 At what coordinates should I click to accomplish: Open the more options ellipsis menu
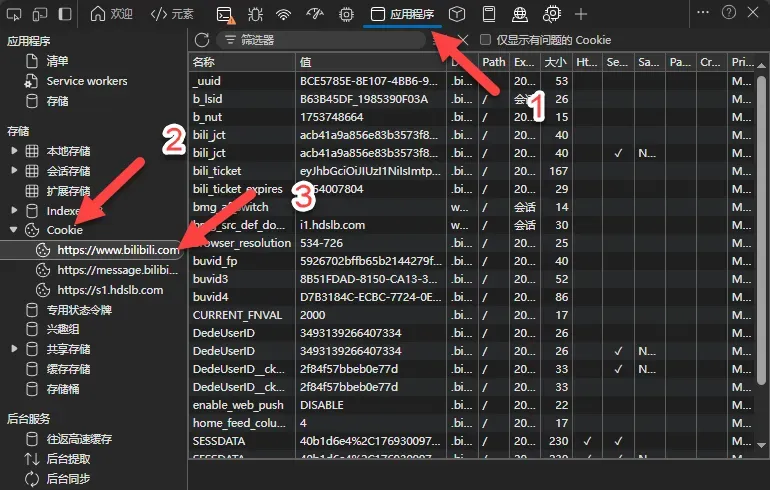[703, 12]
